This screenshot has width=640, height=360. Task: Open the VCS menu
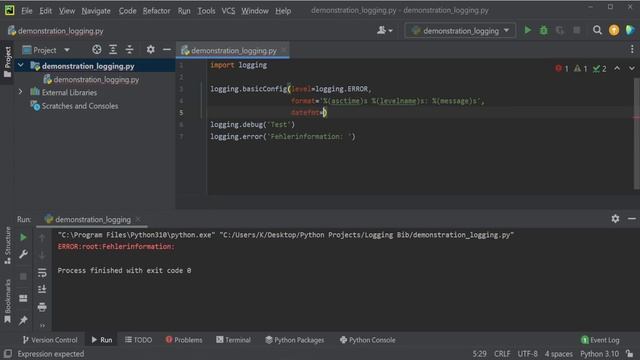228,11
